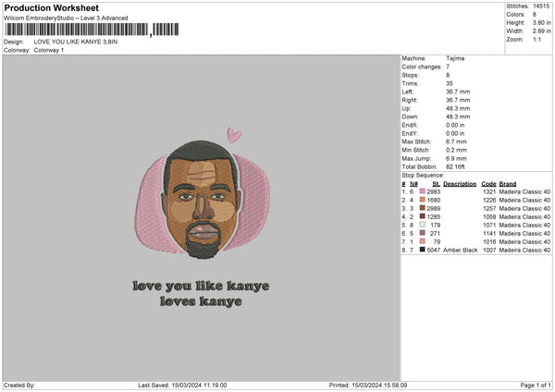Click thread code '1016'
The height and width of the screenshot is (392, 555).
tap(489, 241)
